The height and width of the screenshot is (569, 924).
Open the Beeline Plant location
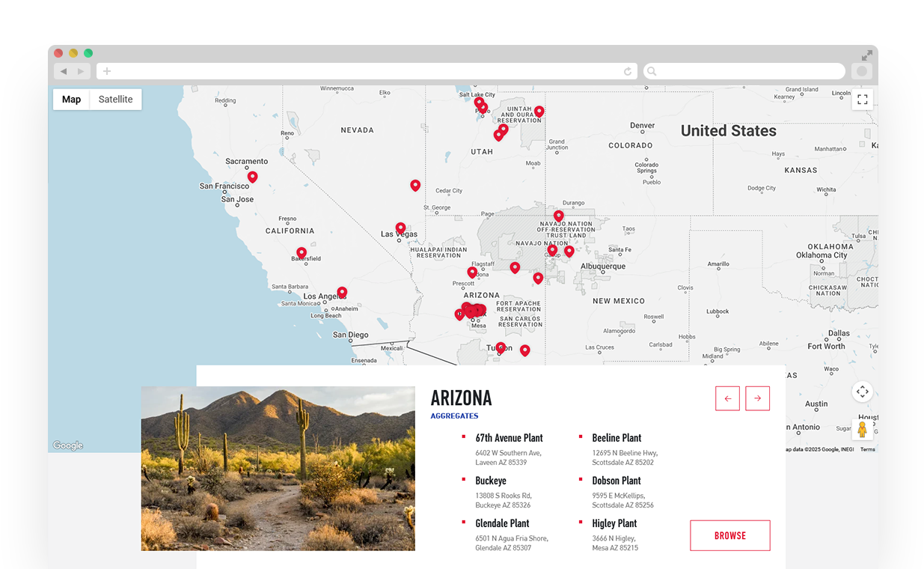[616, 438]
